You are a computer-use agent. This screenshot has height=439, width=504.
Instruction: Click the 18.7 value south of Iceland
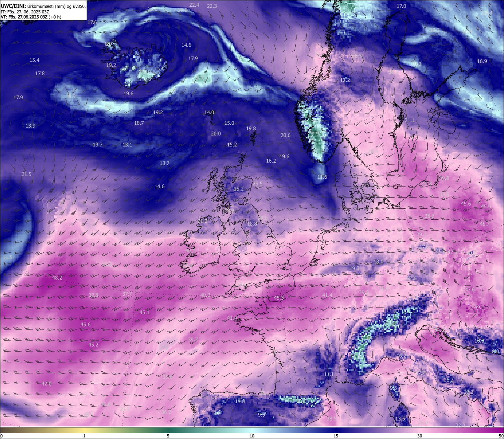tap(139, 123)
